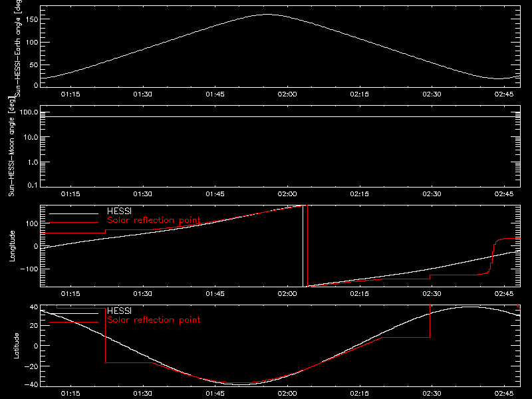
Task: Select the 0.1 tick on Moon angle plot
Action: (33, 186)
